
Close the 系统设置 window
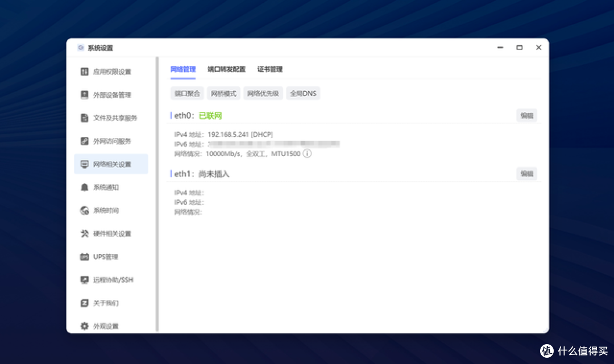(x=539, y=47)
